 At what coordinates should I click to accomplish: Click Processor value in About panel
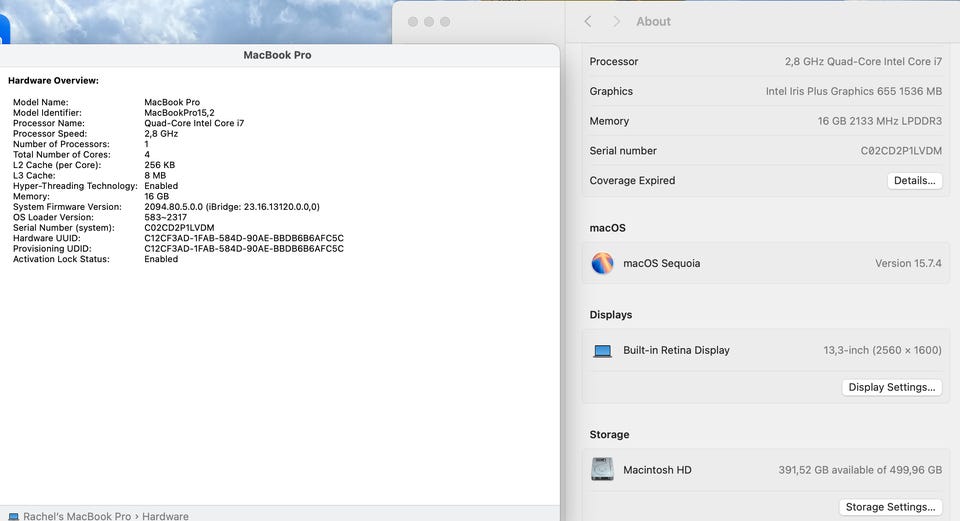tap(863, 61)
